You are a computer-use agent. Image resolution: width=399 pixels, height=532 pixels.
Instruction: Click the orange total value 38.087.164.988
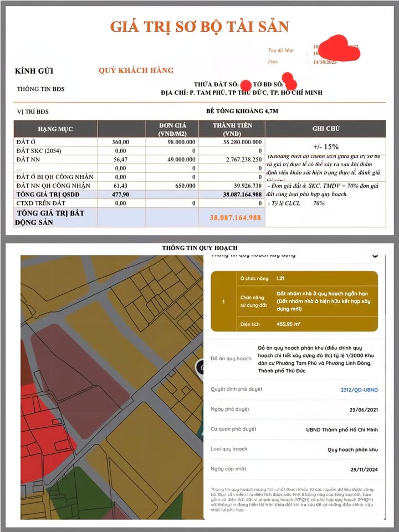coord(235,218)
